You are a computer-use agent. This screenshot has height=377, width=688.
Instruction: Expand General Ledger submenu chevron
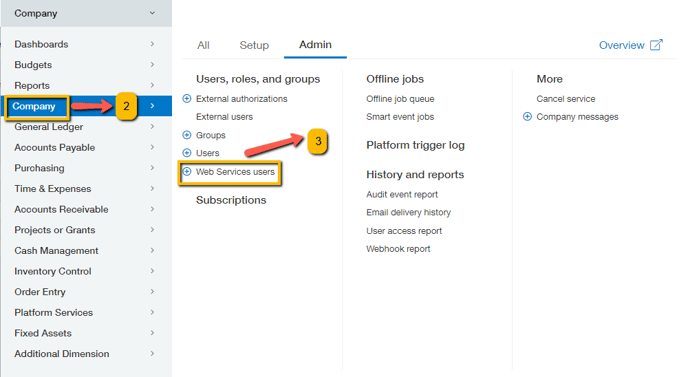pyautogui.click(x=152, y=126)
